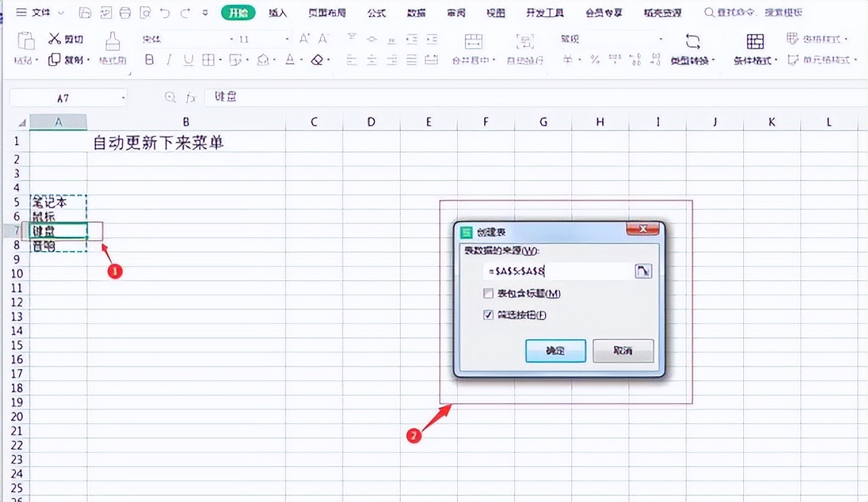Click the Table Style icon
Screen dimensions: 868x502
point(793,39)
